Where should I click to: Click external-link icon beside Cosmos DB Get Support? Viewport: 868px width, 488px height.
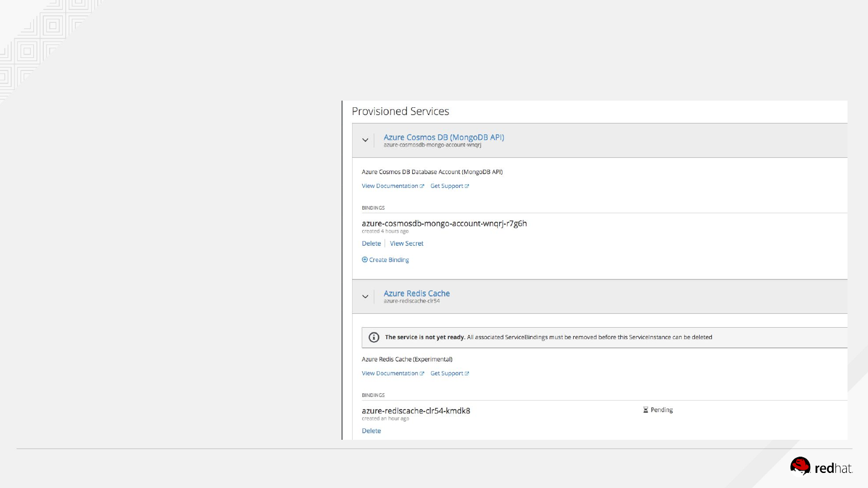(467, 186)
